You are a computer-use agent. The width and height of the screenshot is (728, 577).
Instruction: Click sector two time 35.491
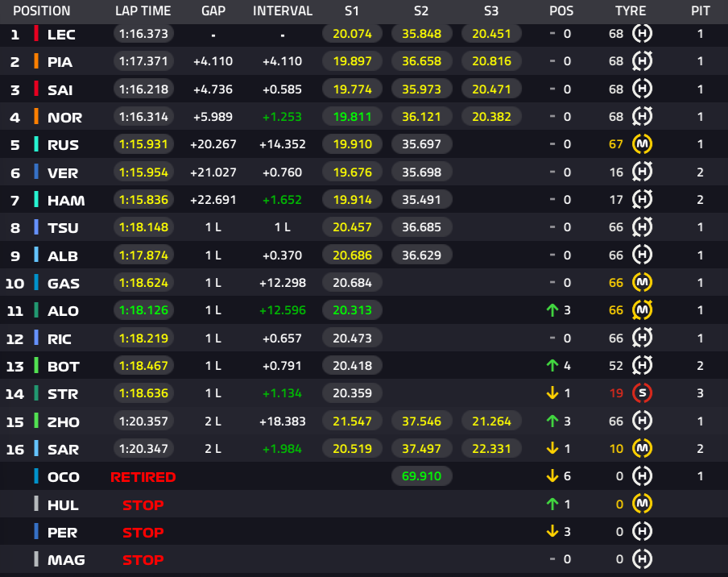coord(421,200)
